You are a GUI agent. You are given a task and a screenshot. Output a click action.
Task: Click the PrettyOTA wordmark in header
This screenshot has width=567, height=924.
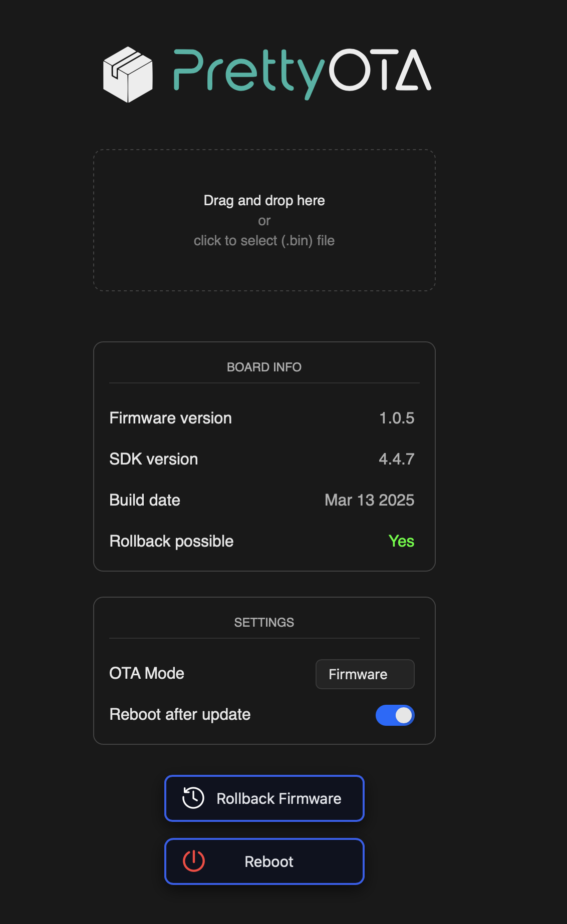point(302,74)
